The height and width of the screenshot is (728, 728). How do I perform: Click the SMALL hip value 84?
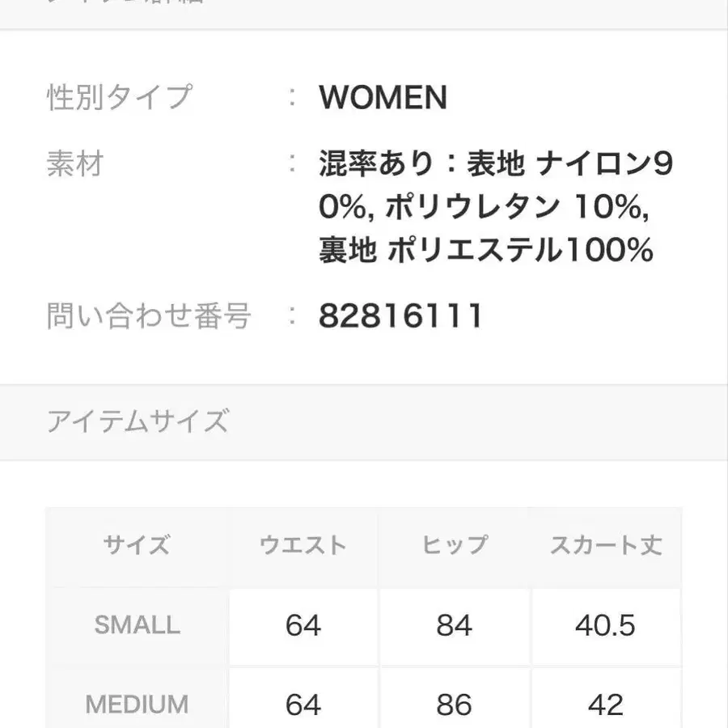(454, 625)
